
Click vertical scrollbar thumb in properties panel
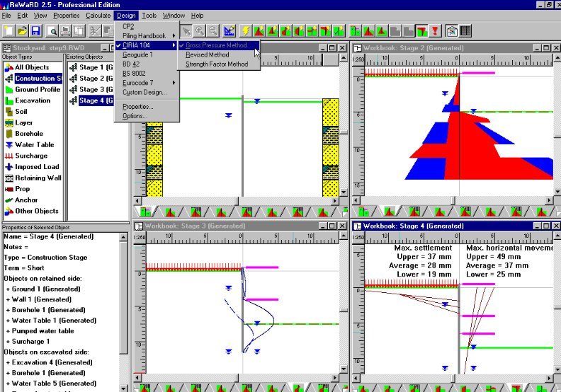[x=123, y=297]
